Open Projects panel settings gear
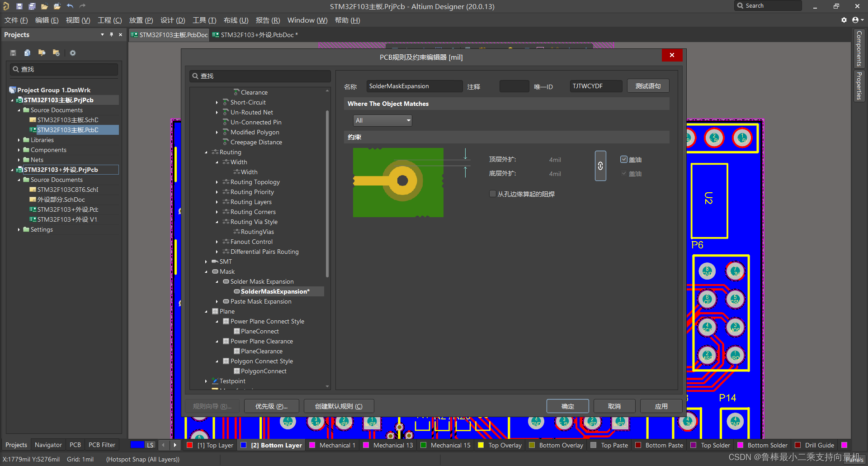The image size is (868, 466). pos(72,53)
